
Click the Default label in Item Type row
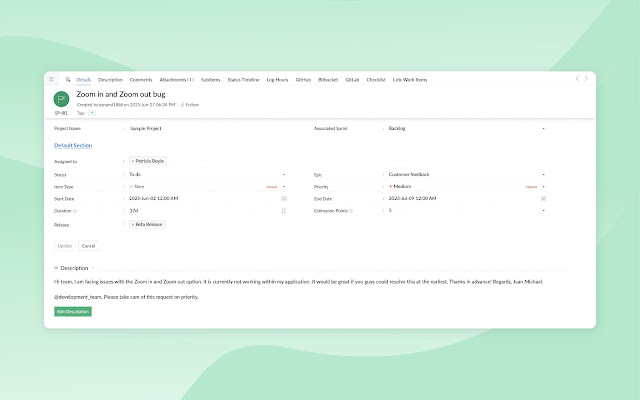(272, 187)
